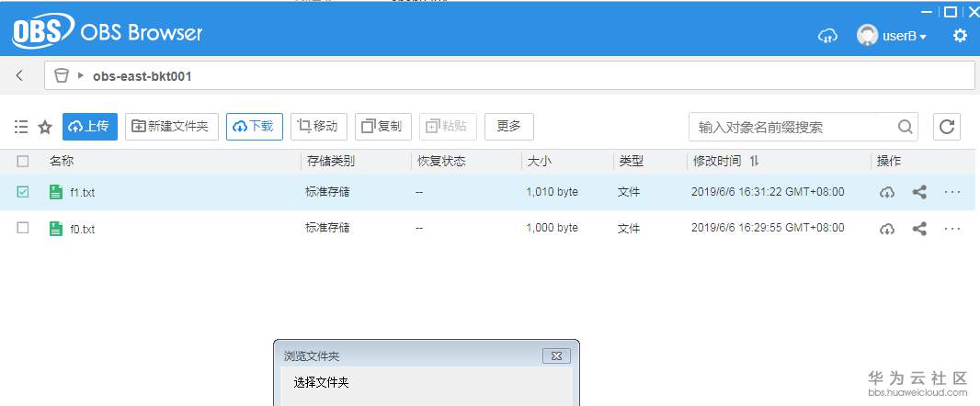
Task: Open the 更多 more menu
Action: (x=508, y=127)
